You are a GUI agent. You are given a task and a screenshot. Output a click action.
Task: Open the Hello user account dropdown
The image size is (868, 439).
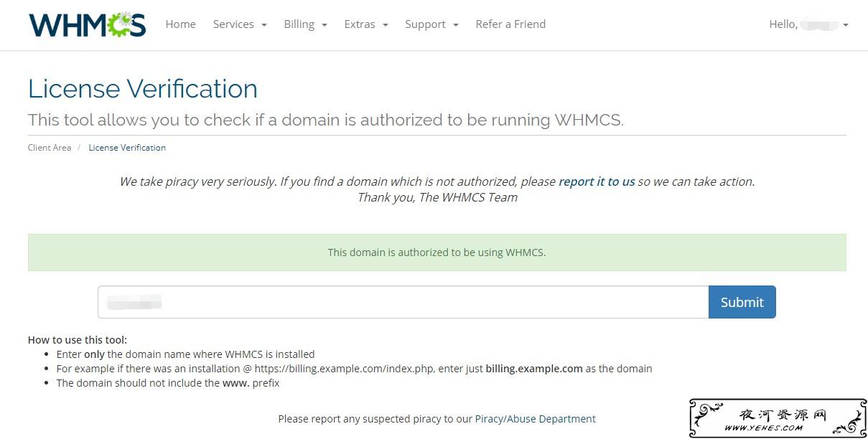click(808, 24)
